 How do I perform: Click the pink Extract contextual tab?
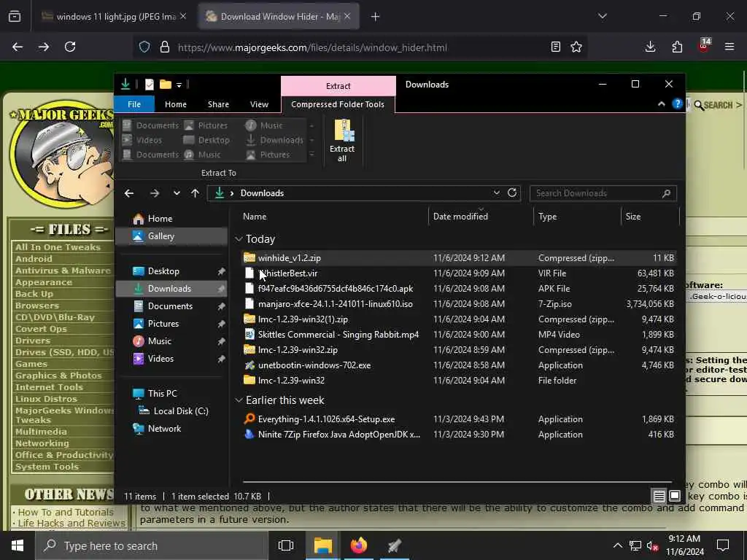click(x=338, y=86)
